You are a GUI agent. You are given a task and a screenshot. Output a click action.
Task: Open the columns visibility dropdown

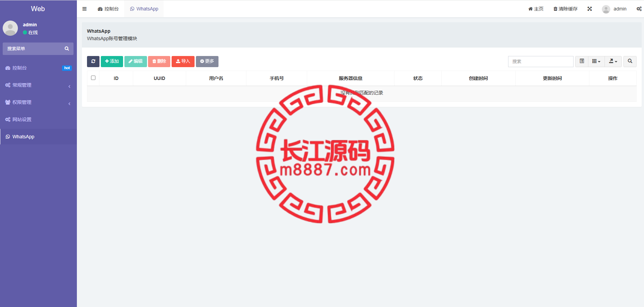(596, 61)
